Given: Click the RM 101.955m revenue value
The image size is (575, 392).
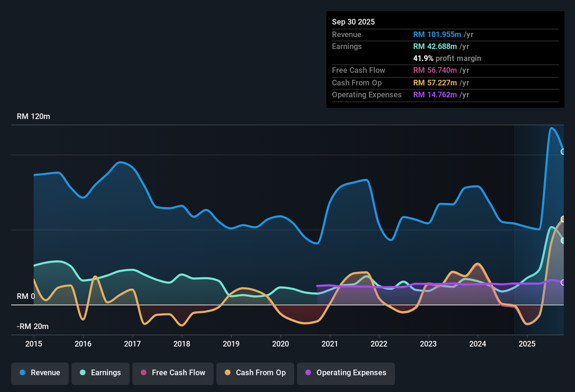Looking at the screenshot, I should coord(437,35).
